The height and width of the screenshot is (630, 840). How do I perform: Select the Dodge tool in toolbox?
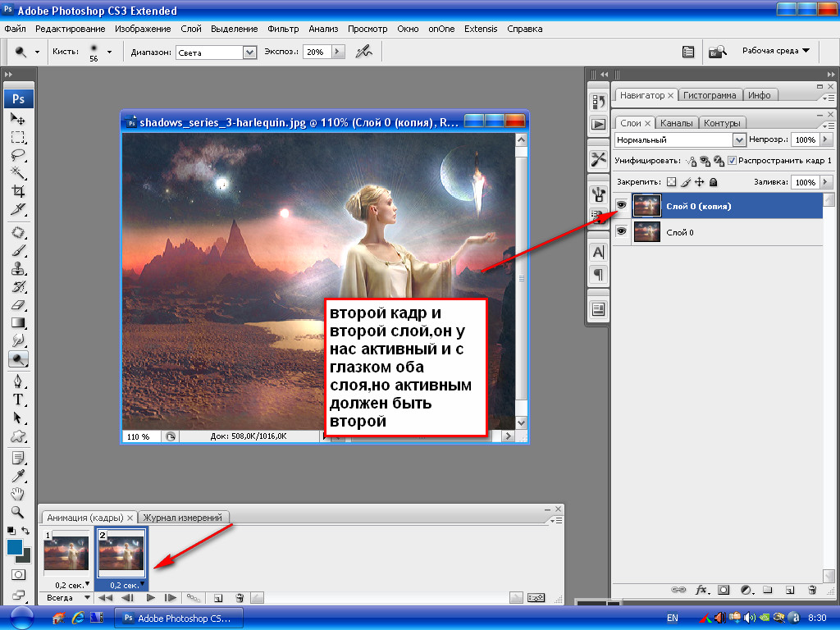(x=18, y=359)
